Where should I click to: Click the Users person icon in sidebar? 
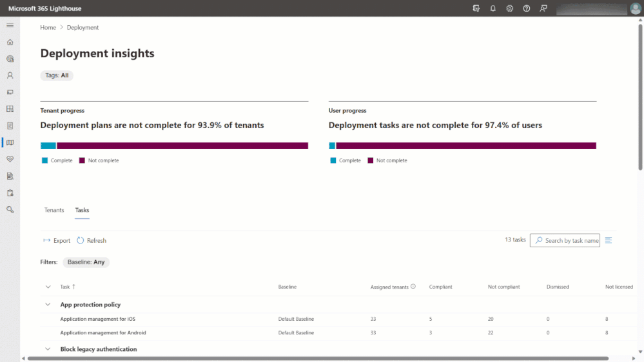pos(10,75)
